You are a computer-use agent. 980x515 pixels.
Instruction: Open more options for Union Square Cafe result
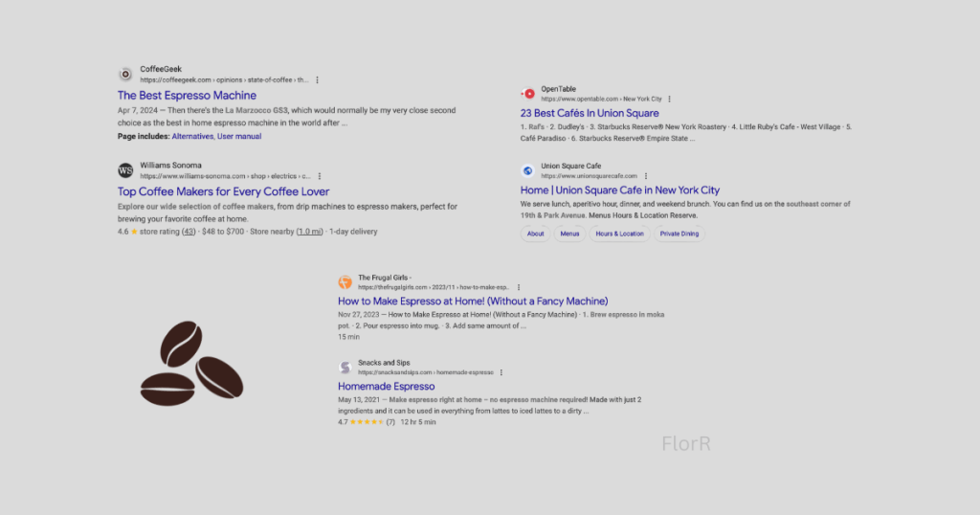click(646, 176)
